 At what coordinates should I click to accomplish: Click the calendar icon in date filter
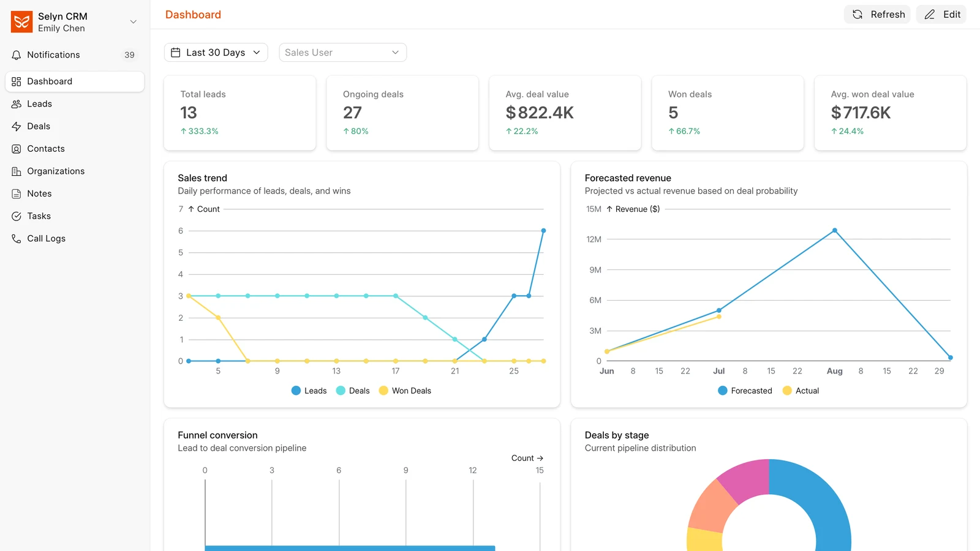(175, 53)
